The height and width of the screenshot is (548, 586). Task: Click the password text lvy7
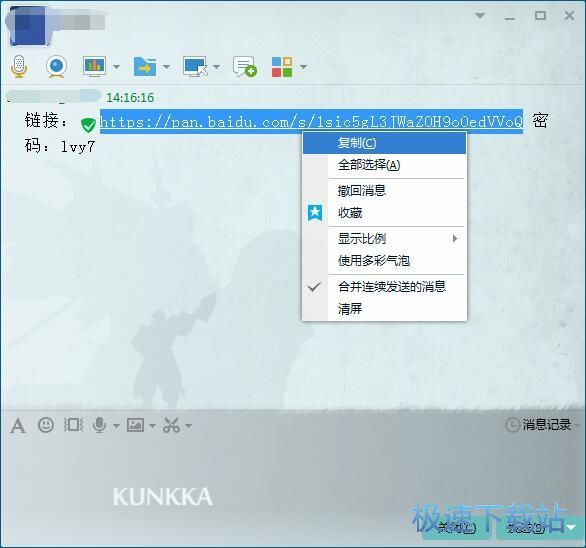78,147
